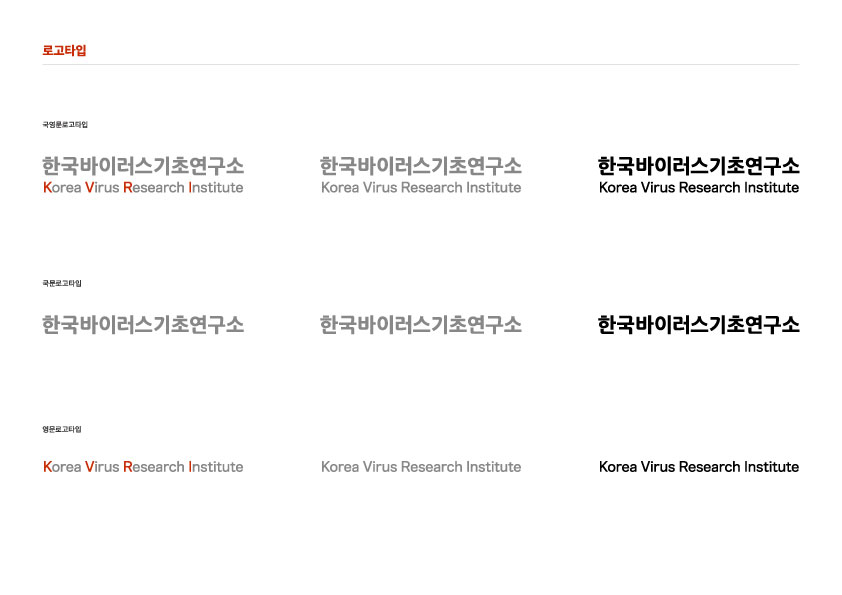Image resolution: width=842 pixels, height=595 pixels.
Task: Click the horizontal divider line below heading
Action: pyautogui.click(x=421, y=65)
